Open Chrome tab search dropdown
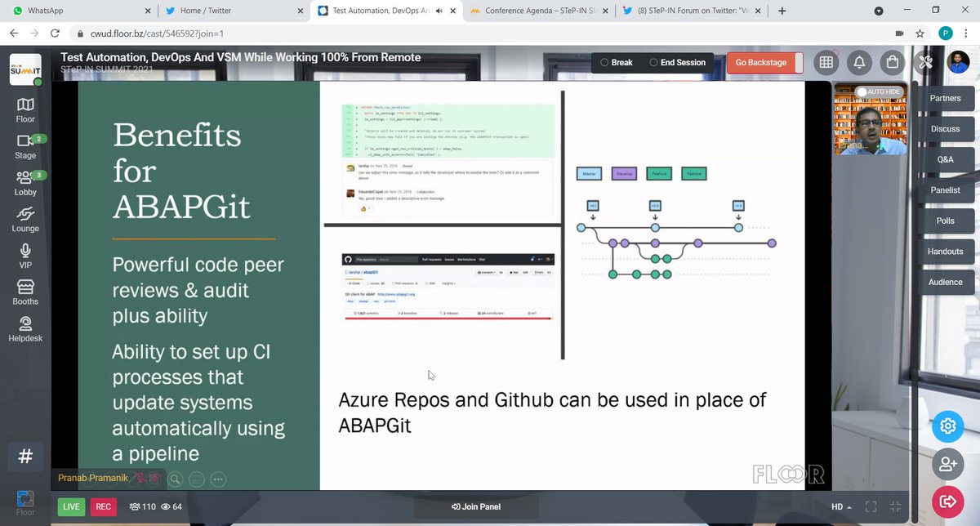980x526 pixels. pos(879,11)
